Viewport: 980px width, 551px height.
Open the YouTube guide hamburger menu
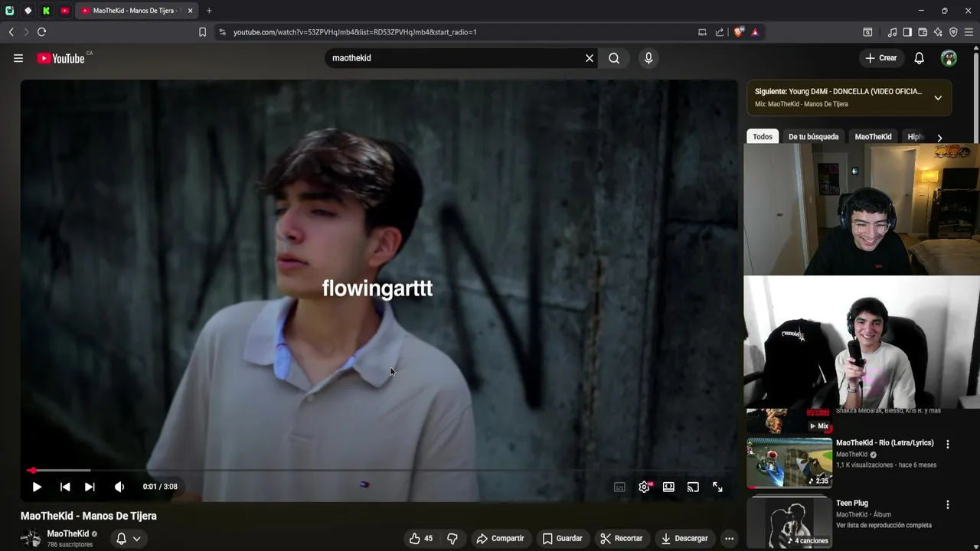pos(18,58)
